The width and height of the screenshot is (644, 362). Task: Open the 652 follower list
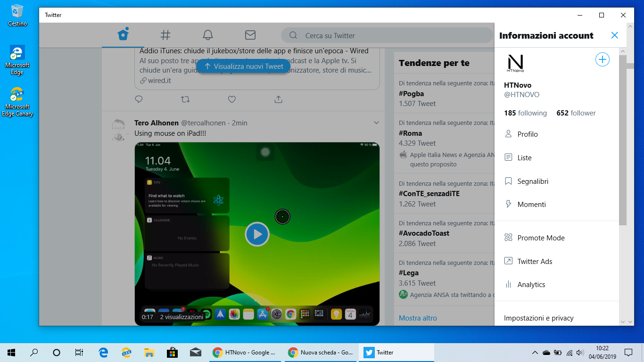[576, 113]
